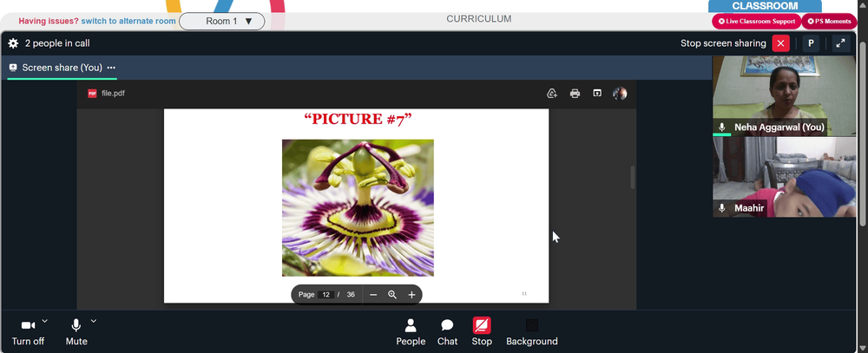Click the PDF file icon next to file.pdf
The width and height of the screenshot is (868, 353).
(93, 94)
